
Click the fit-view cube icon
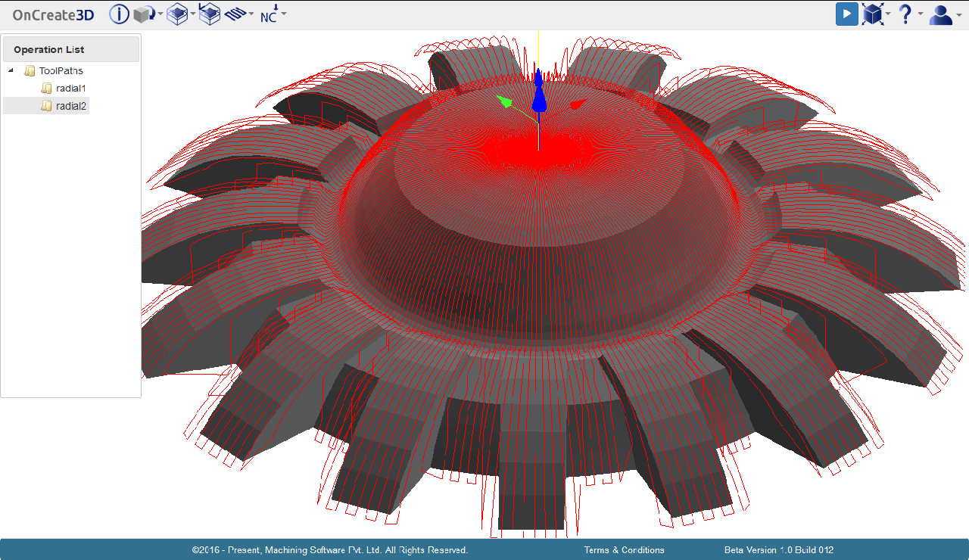tap(872, 14)
